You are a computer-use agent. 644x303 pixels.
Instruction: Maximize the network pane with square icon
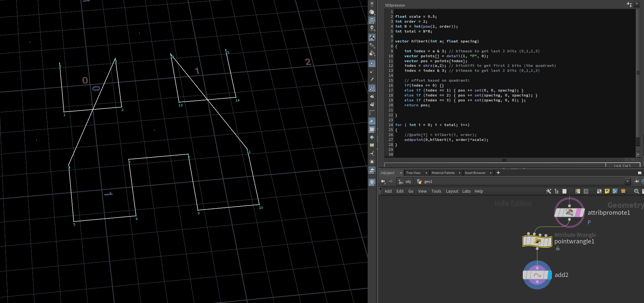coord(639,173)
